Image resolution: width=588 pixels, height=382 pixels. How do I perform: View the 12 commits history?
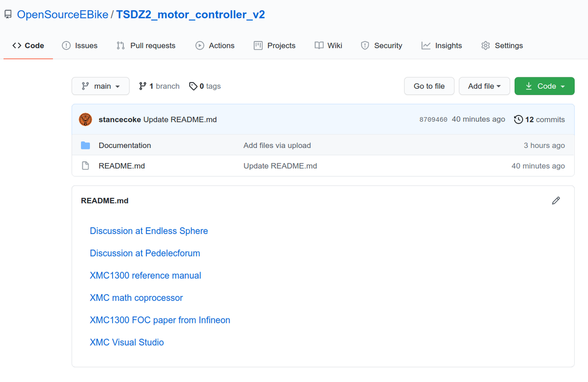[539, 119]
